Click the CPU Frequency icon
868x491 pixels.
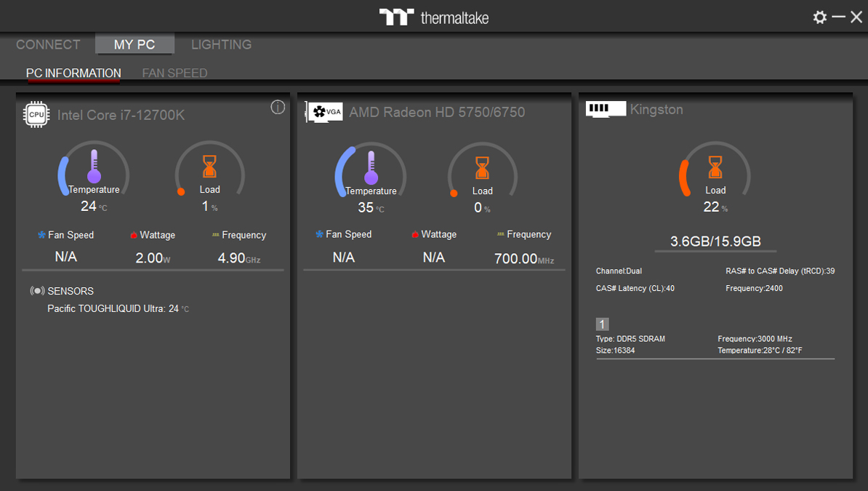[215, 235]
